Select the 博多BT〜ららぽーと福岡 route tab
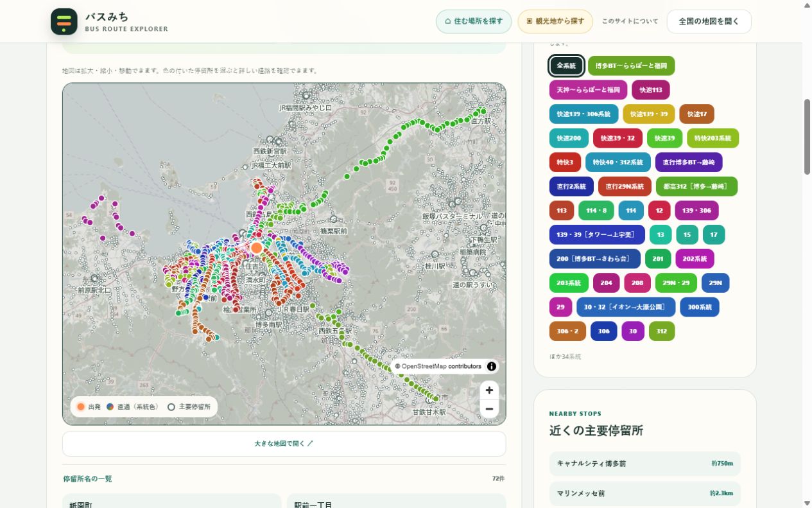The width and height of the screenshot is (812, 508). pos(632,66)
